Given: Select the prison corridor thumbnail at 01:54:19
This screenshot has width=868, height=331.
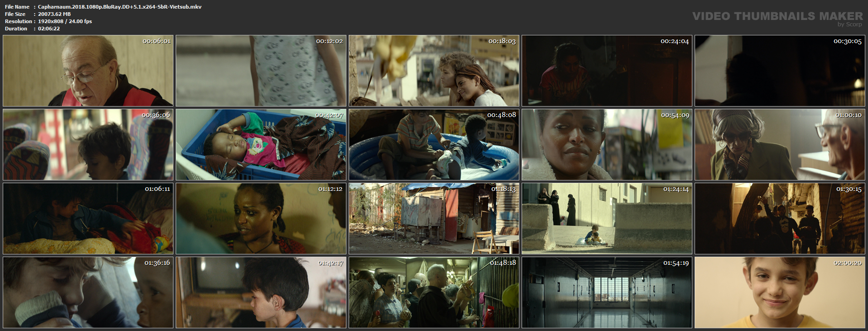Looking at the screenshot, I should pyautogui.click(x=607, y=292).
